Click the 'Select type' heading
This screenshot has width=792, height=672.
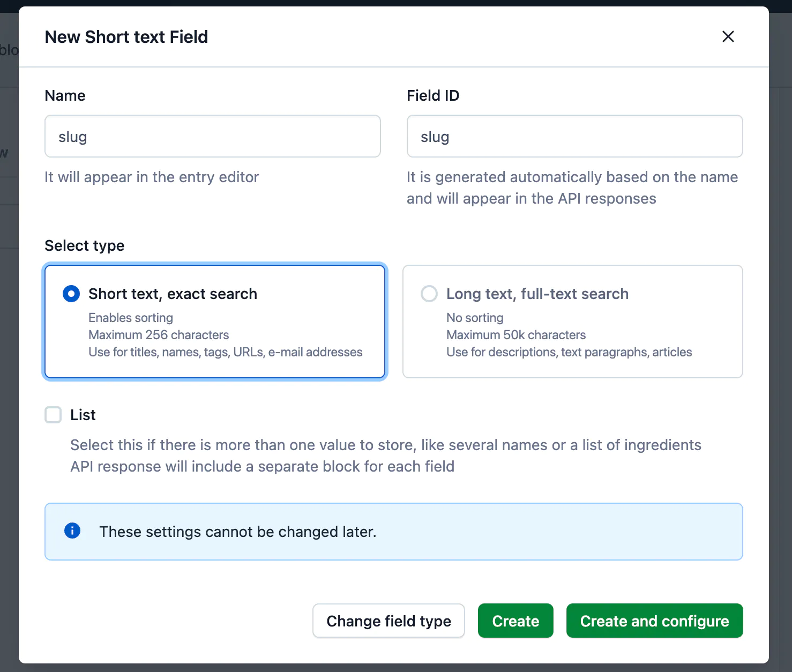[85, 245]
